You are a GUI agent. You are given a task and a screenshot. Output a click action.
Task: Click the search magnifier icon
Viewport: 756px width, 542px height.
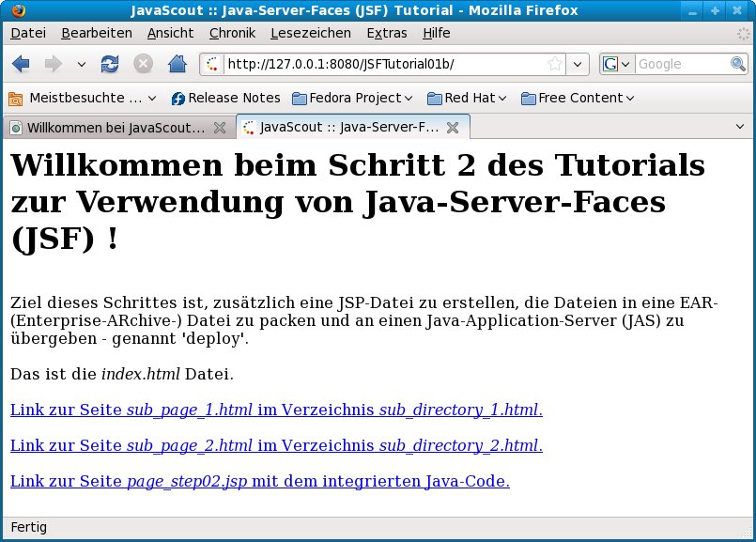coord(738,64)
